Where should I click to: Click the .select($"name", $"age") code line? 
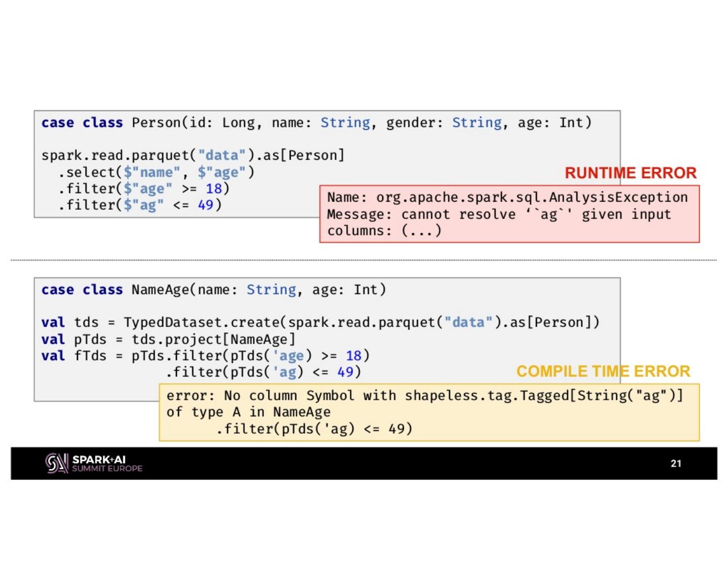pyautogui.click(x=156, y=172)
